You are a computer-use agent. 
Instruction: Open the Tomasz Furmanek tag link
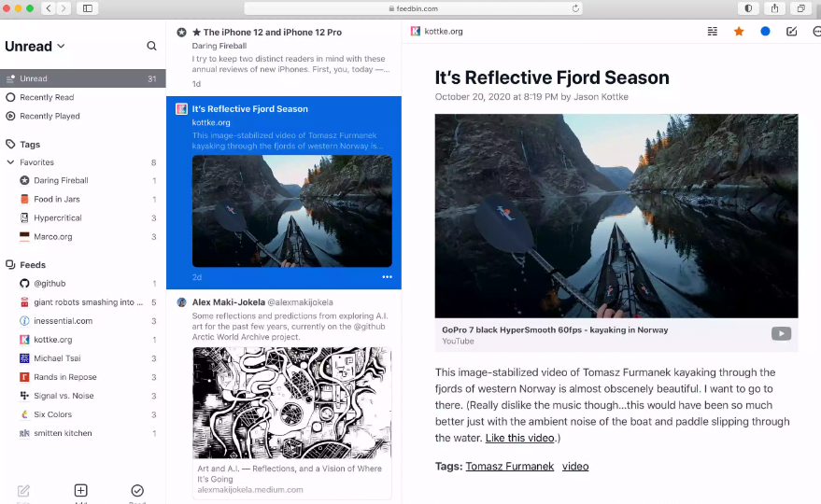tap(509, 466)
